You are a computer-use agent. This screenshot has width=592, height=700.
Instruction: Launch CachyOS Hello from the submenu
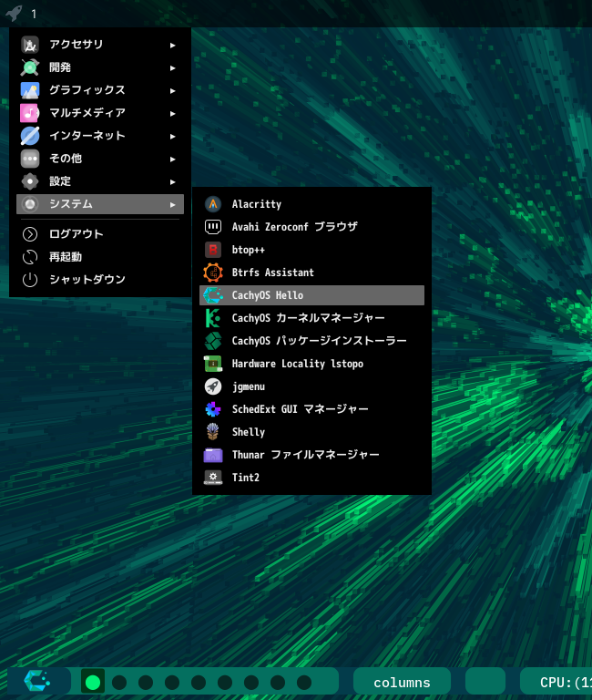pos(311,295)
